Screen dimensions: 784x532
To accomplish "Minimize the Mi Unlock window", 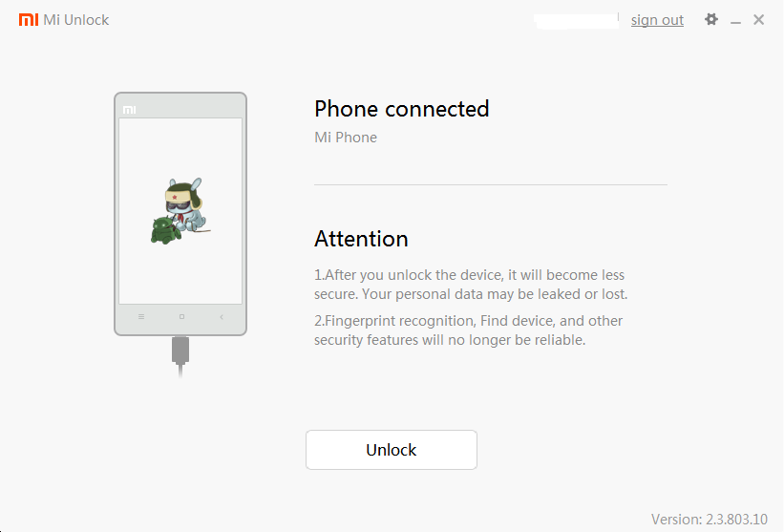I will 735,20.
